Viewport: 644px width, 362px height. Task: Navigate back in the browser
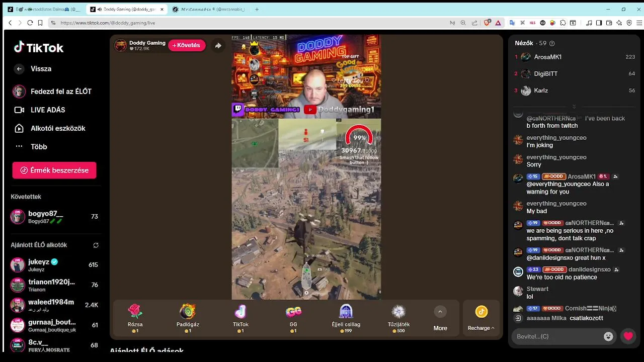click(10, 23)
